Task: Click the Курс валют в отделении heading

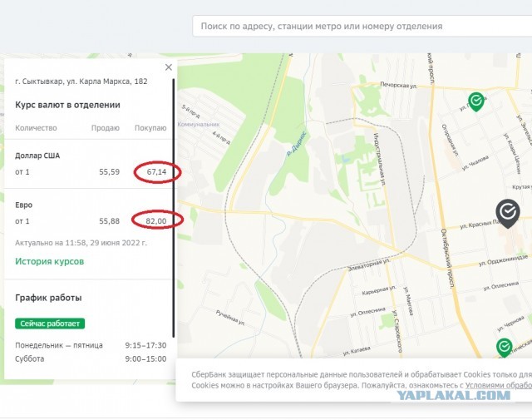Action: pyautogui.click(x=67, y=105)
